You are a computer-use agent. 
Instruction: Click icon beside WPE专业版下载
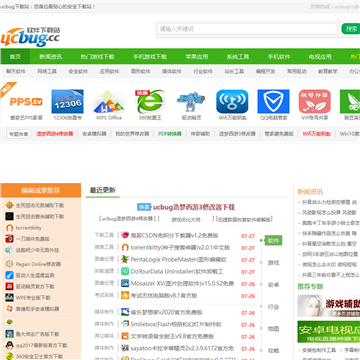[9, 297]
